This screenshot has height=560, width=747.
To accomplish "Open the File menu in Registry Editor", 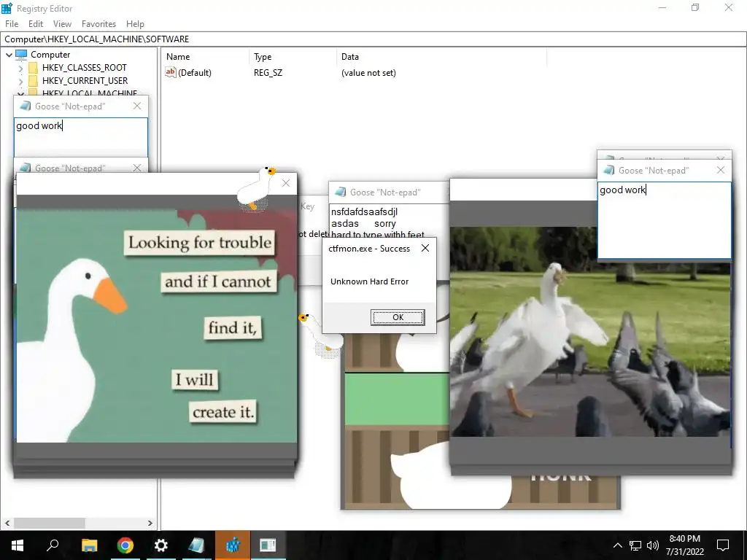I will click(x=12, y=24).
